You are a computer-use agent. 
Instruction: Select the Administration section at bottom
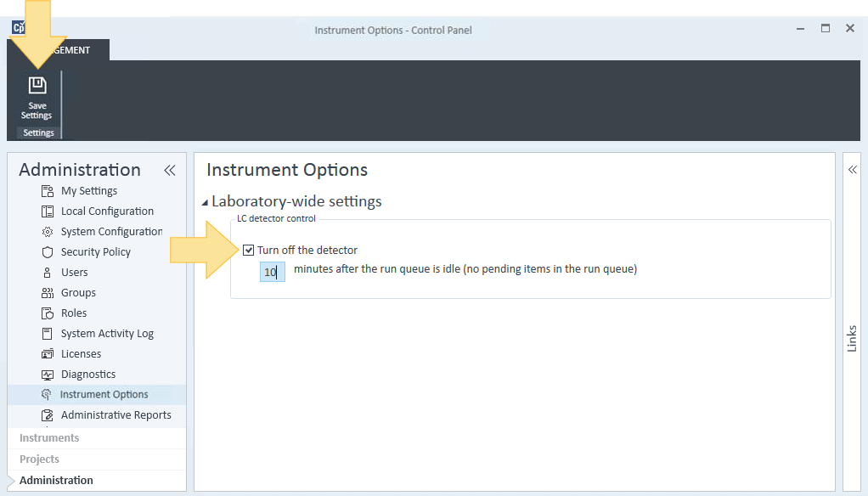point(56,481)
